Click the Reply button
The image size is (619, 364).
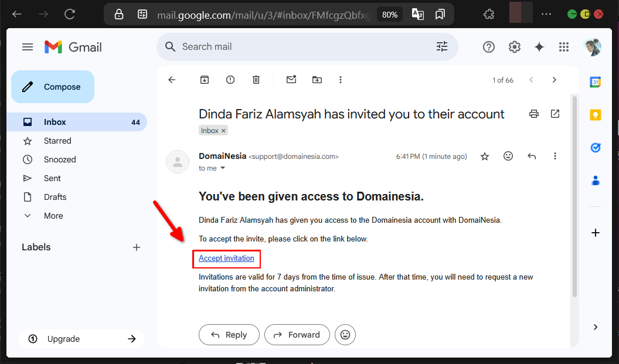click(229, 335)
